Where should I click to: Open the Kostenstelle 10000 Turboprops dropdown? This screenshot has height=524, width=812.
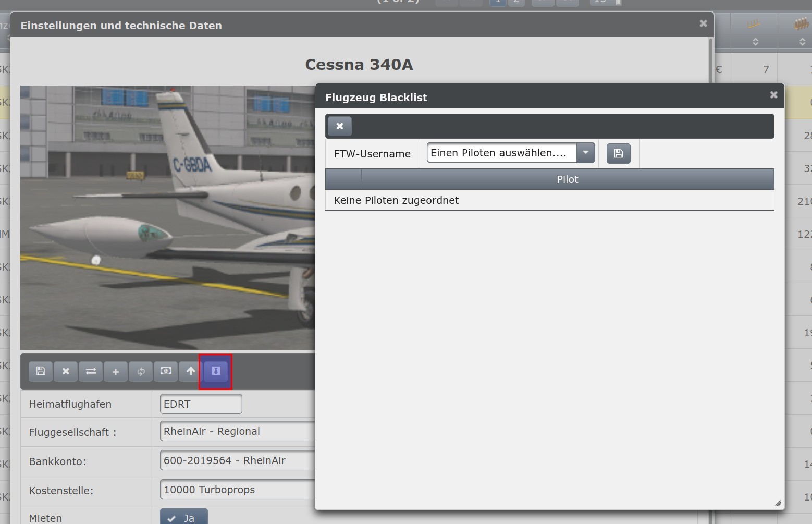(x=238, y=490)
